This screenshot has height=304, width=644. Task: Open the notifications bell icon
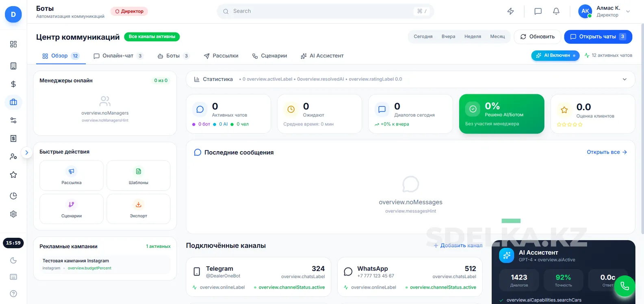tap(556, 11)
